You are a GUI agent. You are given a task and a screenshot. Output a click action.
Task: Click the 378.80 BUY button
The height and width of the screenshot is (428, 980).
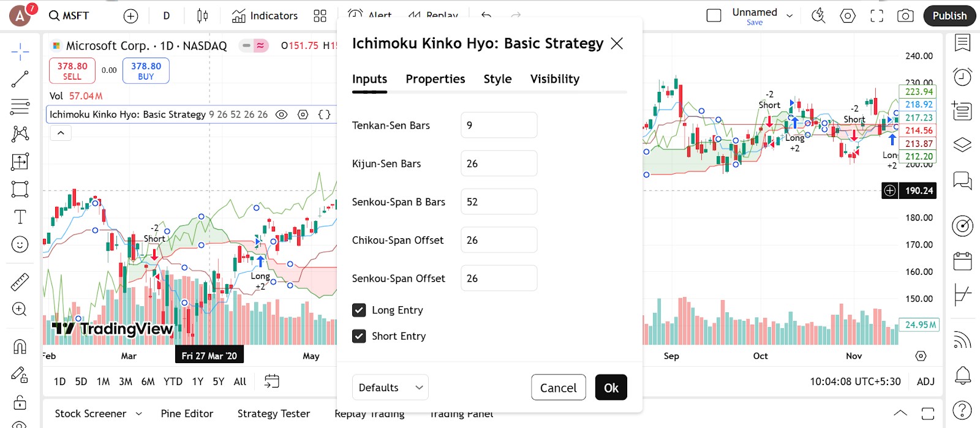[146, 70]
